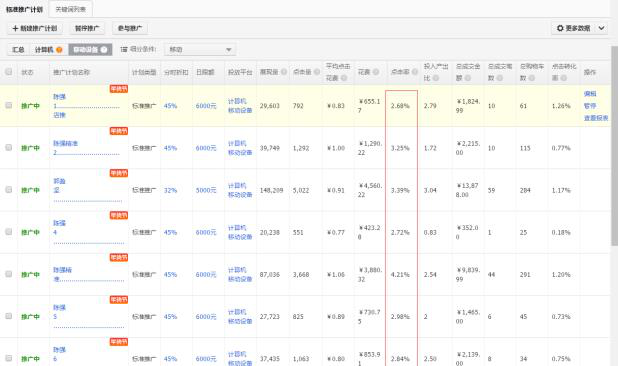Open the 32% discount link
The width and height of the screenshot is (618, 366).
pos(170,190)
